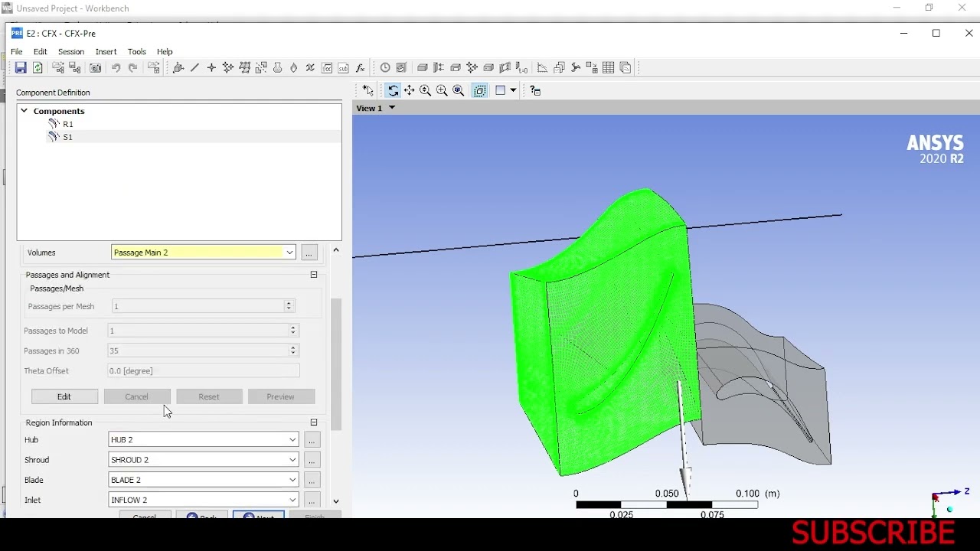This screenshot has width=980, height=551.
Task: Open the File menu
Action: pyautogui.click(x=17, y=51)
